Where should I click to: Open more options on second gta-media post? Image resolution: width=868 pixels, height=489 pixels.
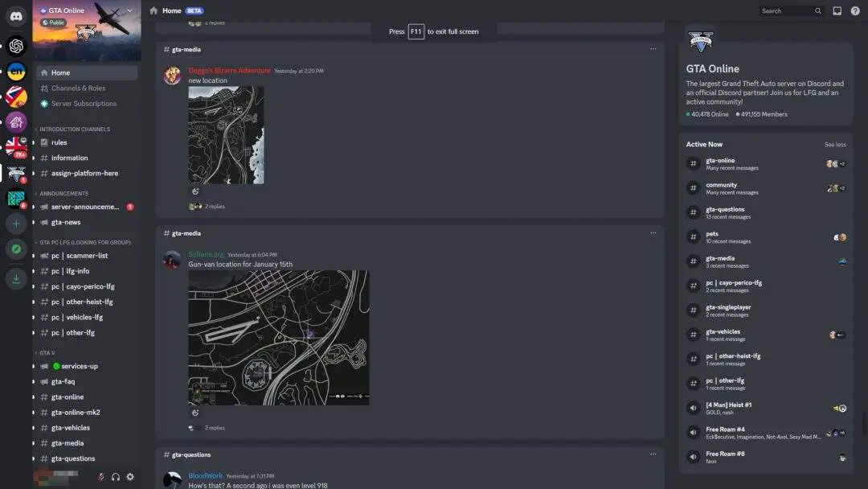653,233
